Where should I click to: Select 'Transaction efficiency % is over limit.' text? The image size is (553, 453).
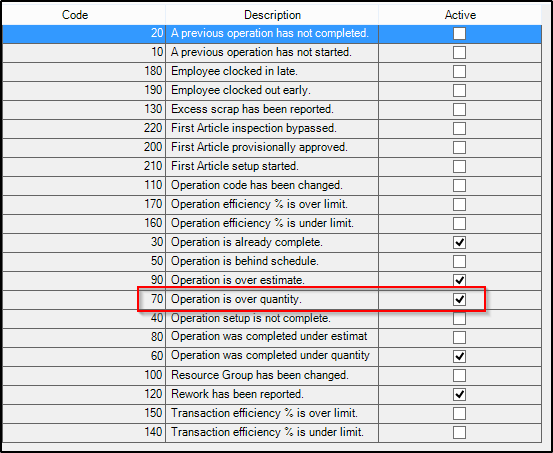click(x=265, y=413)
